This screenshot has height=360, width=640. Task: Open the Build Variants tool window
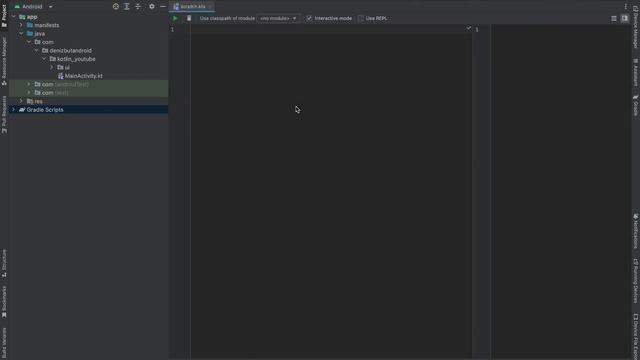tap(4, 342)
